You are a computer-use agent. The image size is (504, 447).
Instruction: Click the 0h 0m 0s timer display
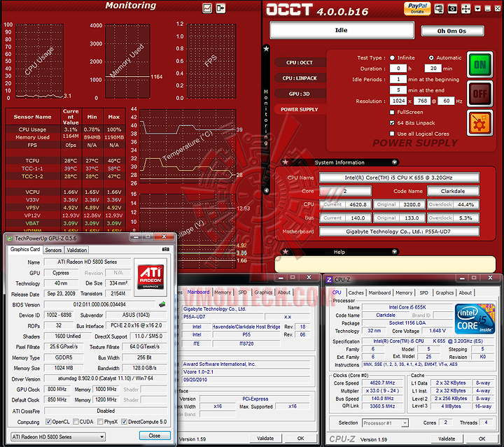pos(452,31)
